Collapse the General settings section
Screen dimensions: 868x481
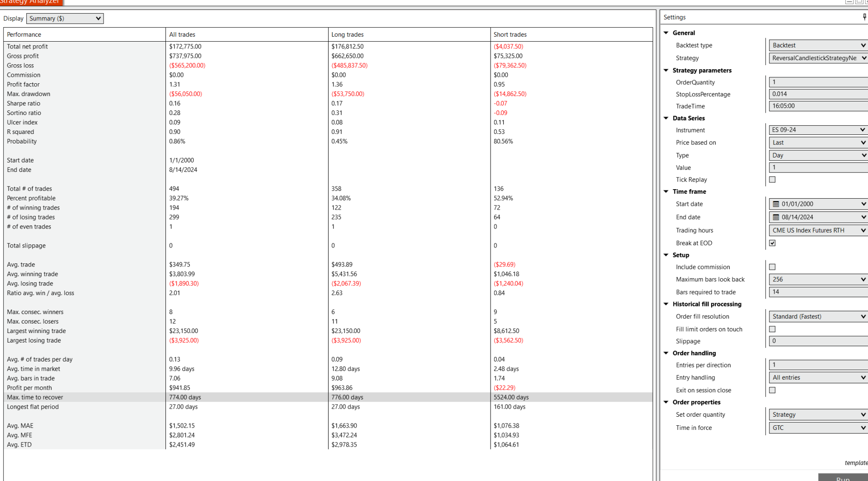coord(666,33)
